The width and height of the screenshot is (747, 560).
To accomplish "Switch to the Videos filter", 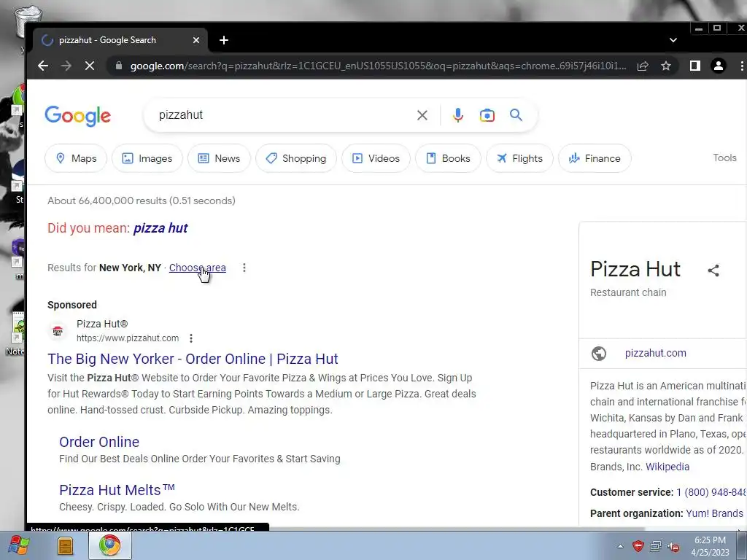I will (x=376, y=158).
